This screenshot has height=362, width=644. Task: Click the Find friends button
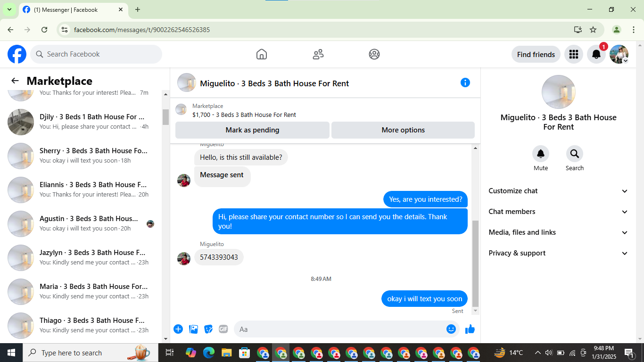(536, 54)
